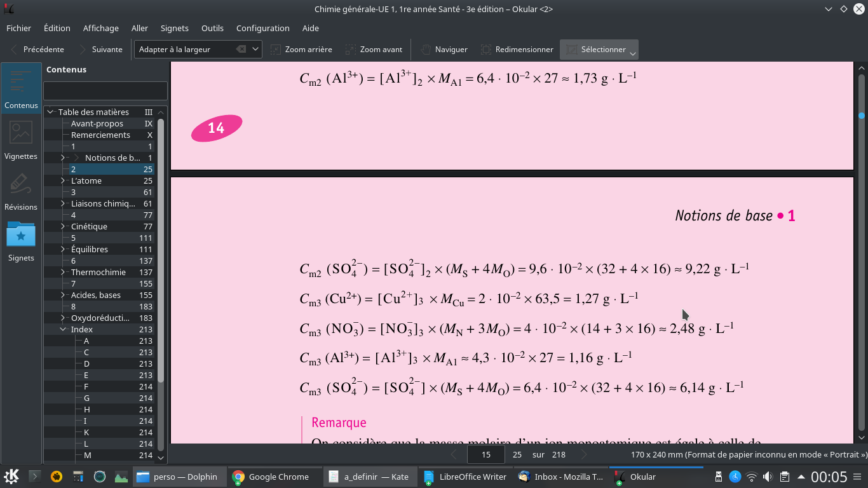Expand the Cinétique tree node
The height and width of the screenshot is (488, 868).
point(63,226)
